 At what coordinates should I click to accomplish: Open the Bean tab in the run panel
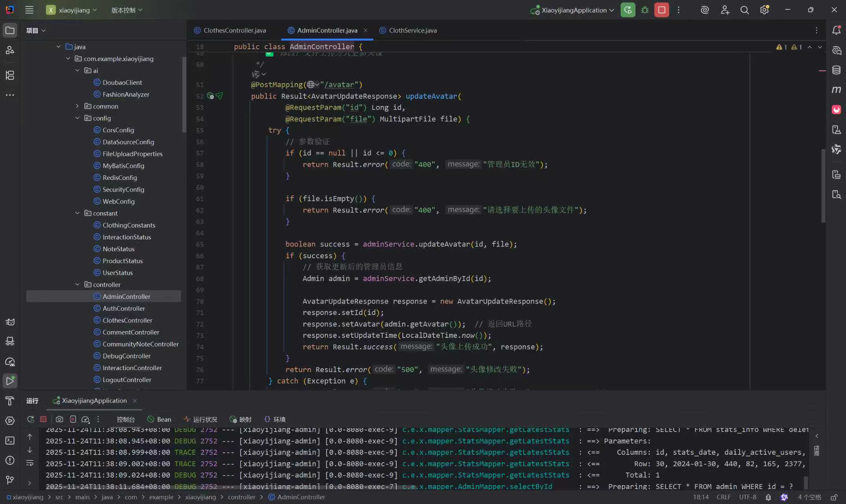(160, 419)
